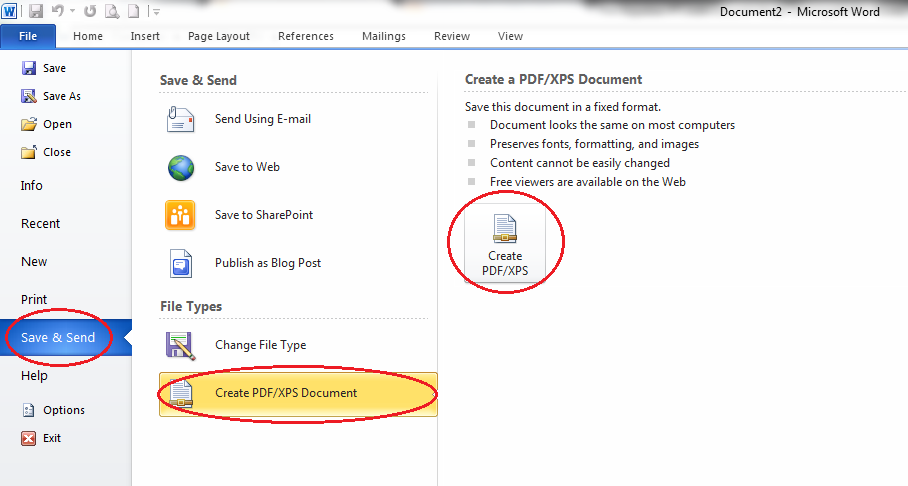Image resolution: width=908 pixels, height=486 pixels.
Task: Click the Save floppy disk icon in sidebar
Action: [x=29, y=68]
